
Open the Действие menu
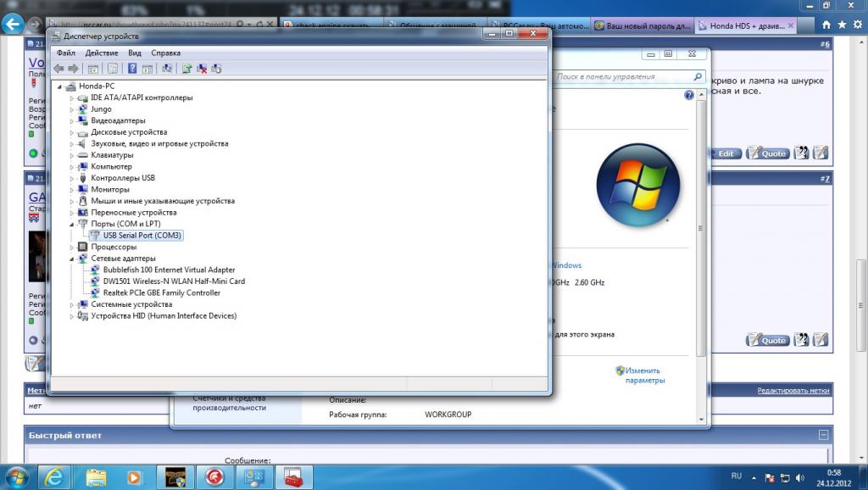coord(102,53)
